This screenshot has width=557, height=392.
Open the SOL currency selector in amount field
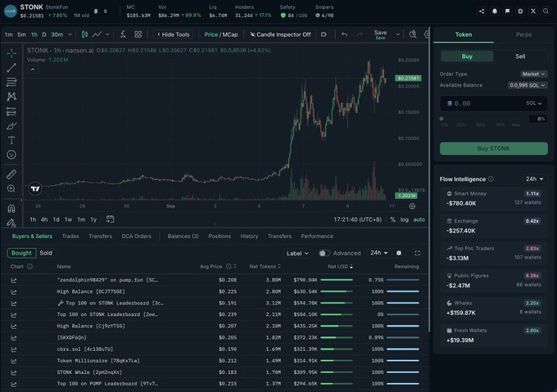(533, 103)
